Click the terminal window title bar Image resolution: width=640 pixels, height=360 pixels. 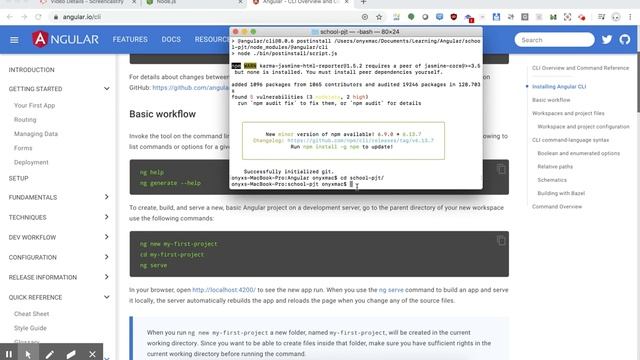click(356, 31)
